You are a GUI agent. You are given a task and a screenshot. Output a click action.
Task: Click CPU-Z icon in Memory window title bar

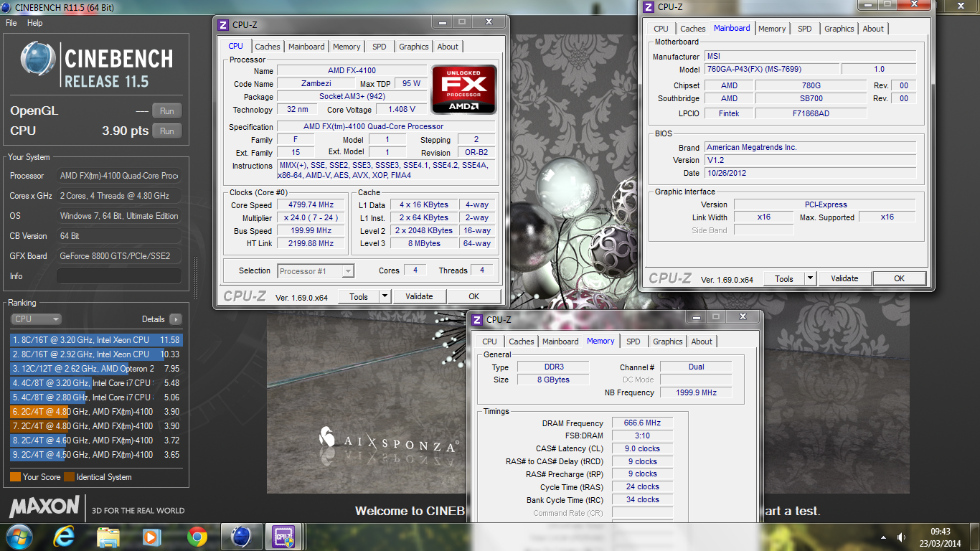click(x=477, y=319)
